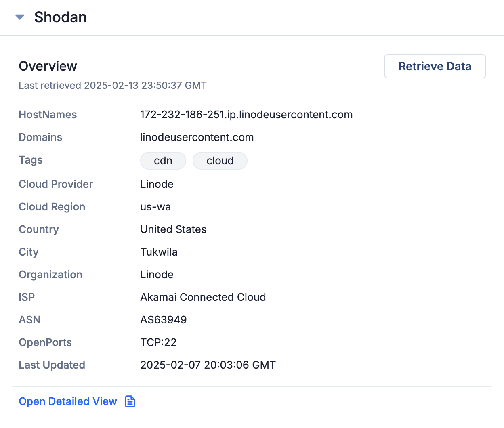Click the Cloud Region value us-wa
The width and height of the screenshot is (504, 428).
click(x=155, y=206)
